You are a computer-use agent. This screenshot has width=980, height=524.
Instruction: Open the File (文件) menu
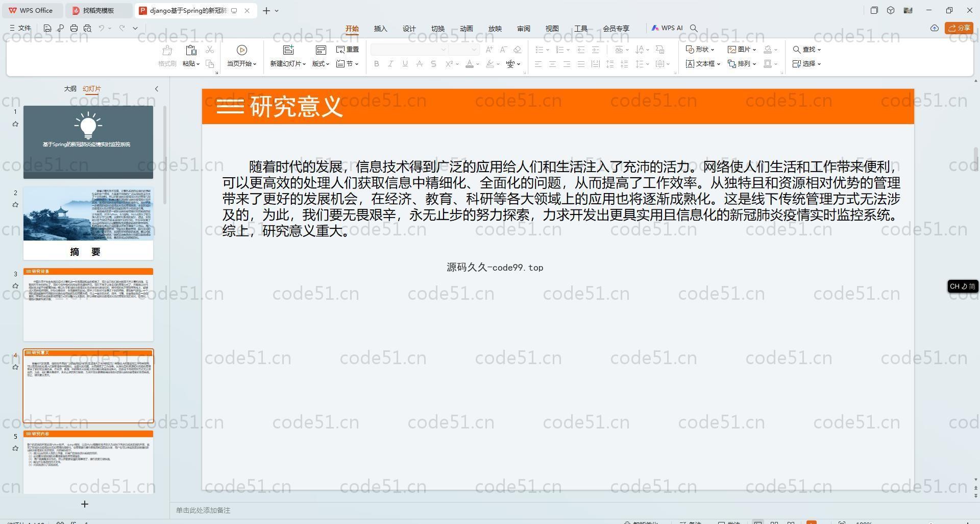coord(20,28)
